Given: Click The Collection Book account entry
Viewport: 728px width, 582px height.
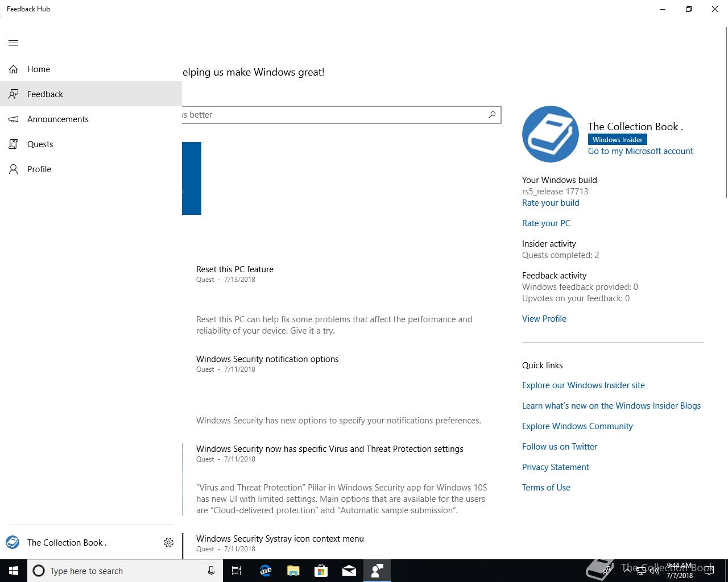Looking at the screenshot, I should coord(78,543).
